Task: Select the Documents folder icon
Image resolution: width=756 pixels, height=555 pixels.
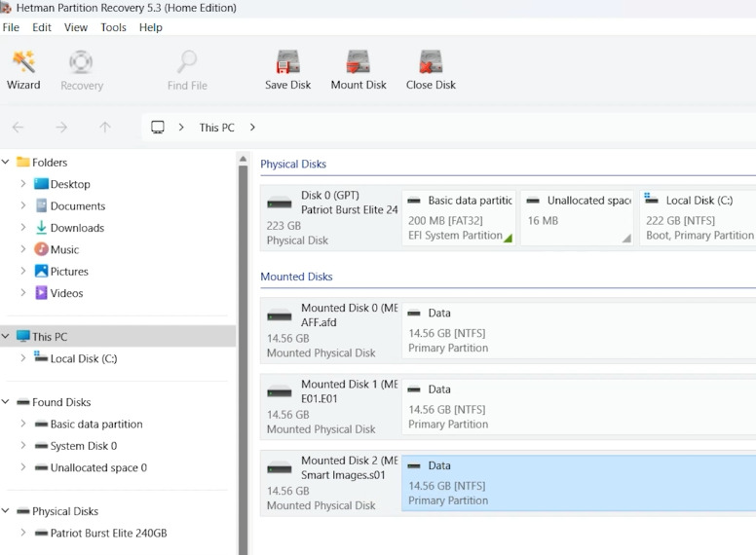Action: [42, 205]
